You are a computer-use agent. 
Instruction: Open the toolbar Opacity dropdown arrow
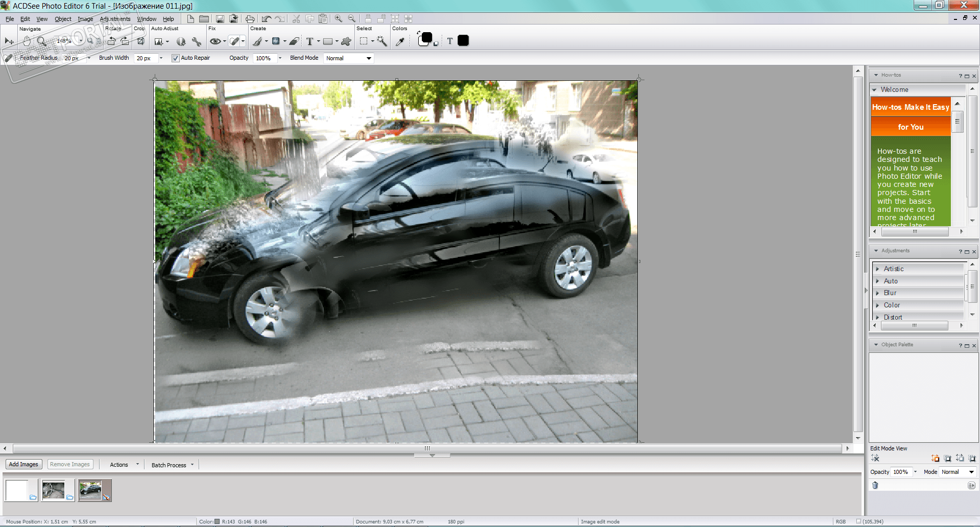pyautogui.click(x=280, y=58)
